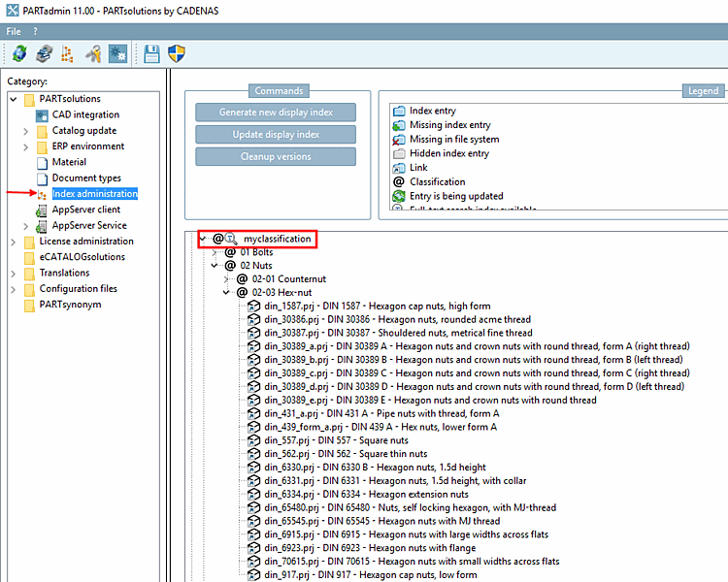Expand the 02-01 Counternut node

pos(226,279)
